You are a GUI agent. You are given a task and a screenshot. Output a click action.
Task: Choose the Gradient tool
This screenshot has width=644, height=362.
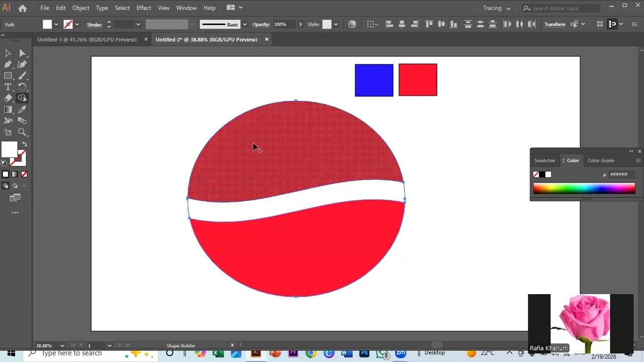pos(8,110)
